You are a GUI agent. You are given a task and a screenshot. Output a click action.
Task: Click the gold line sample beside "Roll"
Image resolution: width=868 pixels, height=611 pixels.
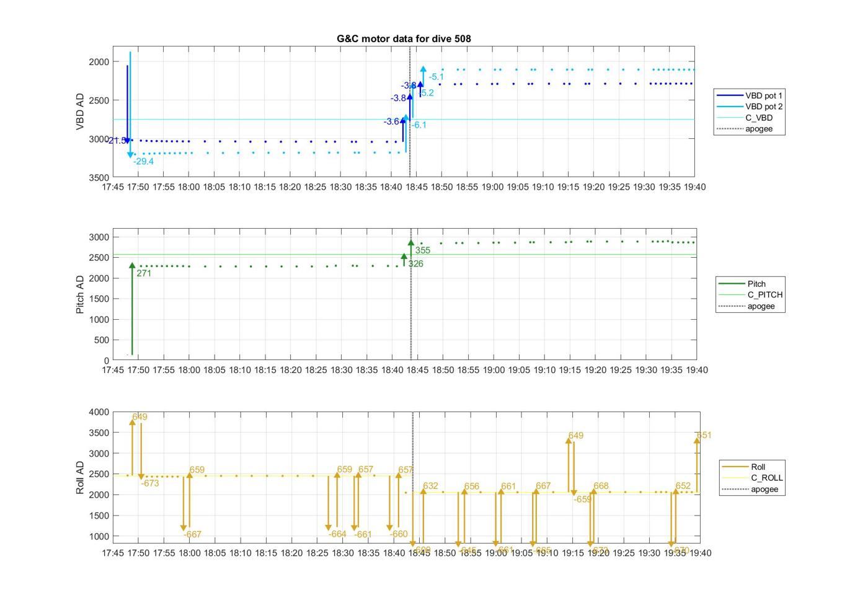[735, 467]
